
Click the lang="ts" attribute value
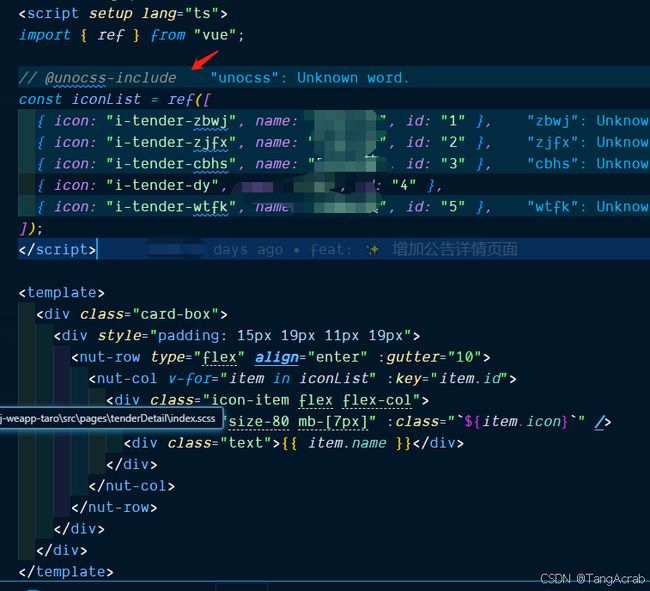click(x=202, y=13)
